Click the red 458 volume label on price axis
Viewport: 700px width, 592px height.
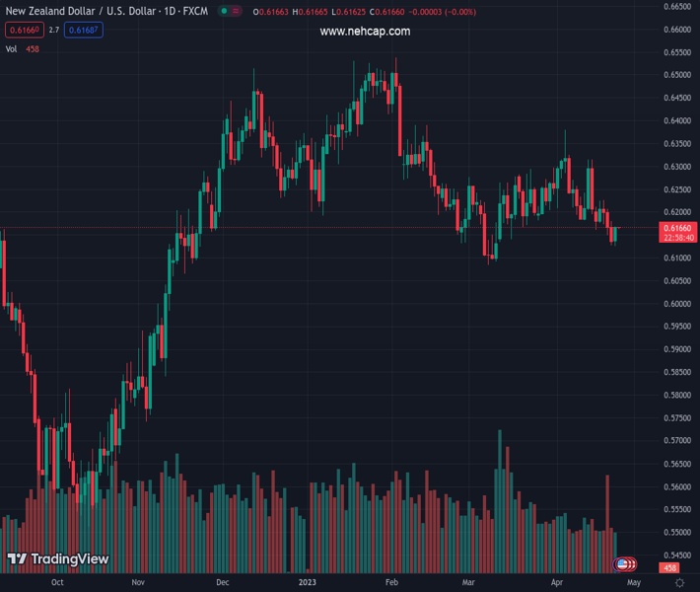(670, 568)
